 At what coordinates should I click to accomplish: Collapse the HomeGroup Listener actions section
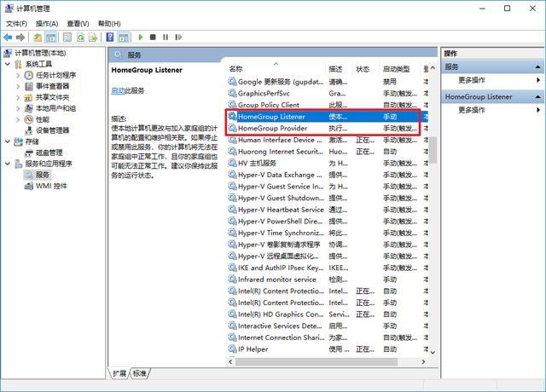click(x=537, y=96)
